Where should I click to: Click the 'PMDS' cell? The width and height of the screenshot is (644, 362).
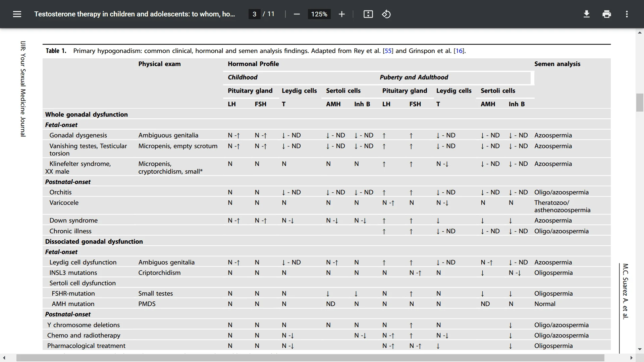pos(147,304)
